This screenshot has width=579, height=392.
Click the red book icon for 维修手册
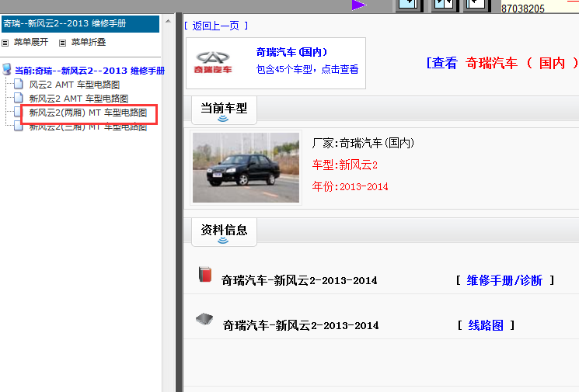coord(205,274)
